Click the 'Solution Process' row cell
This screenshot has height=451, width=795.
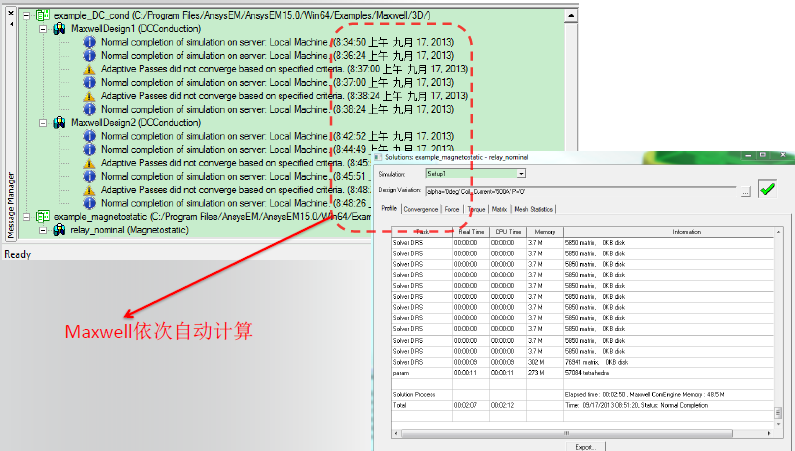pos(422,394)
